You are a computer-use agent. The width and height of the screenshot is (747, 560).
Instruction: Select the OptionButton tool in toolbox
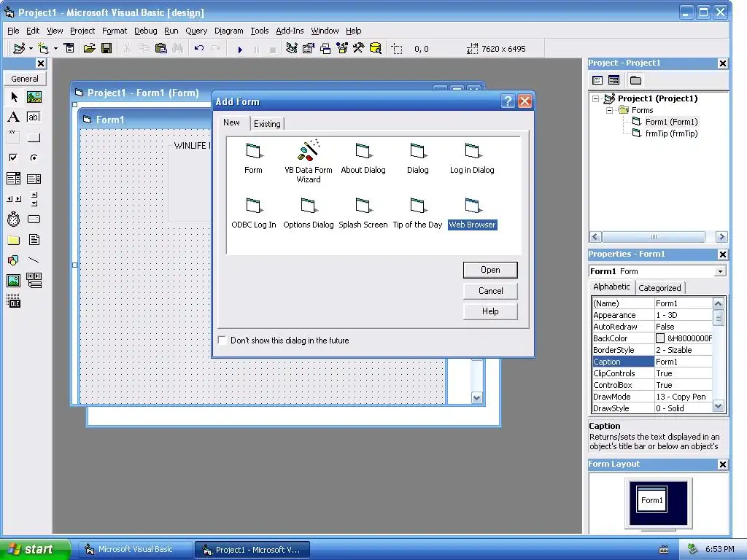coord(34,157)
